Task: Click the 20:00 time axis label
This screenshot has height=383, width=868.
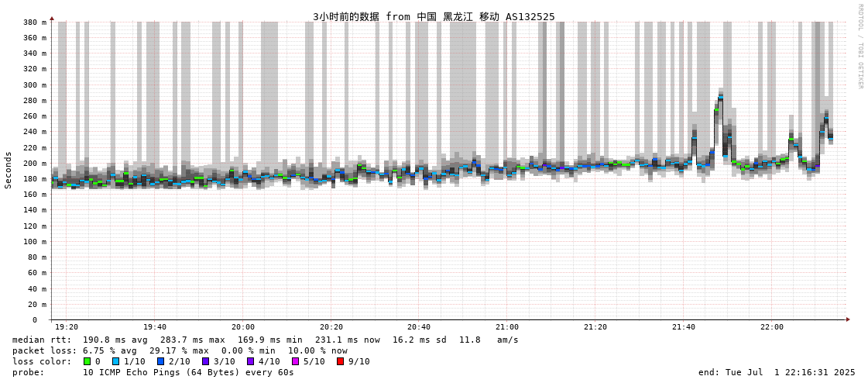Action: [x=242, y=328]
